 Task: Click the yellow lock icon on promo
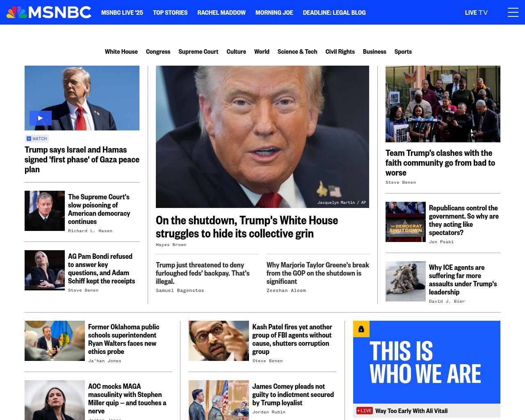pos(361,329)
